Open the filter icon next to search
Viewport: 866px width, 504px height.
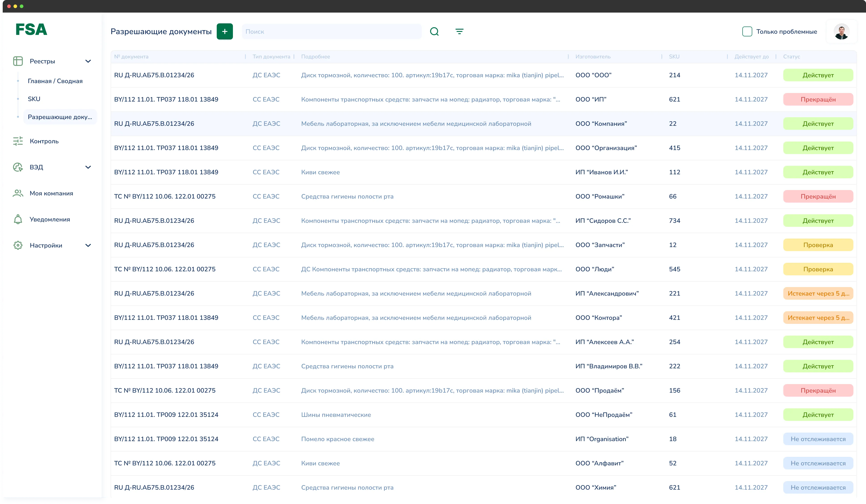[x=460, y=31]
